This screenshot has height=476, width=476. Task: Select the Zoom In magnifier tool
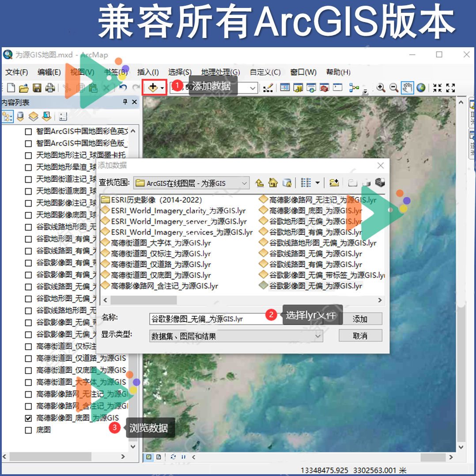pyautogui.click(x=381, y=88)
